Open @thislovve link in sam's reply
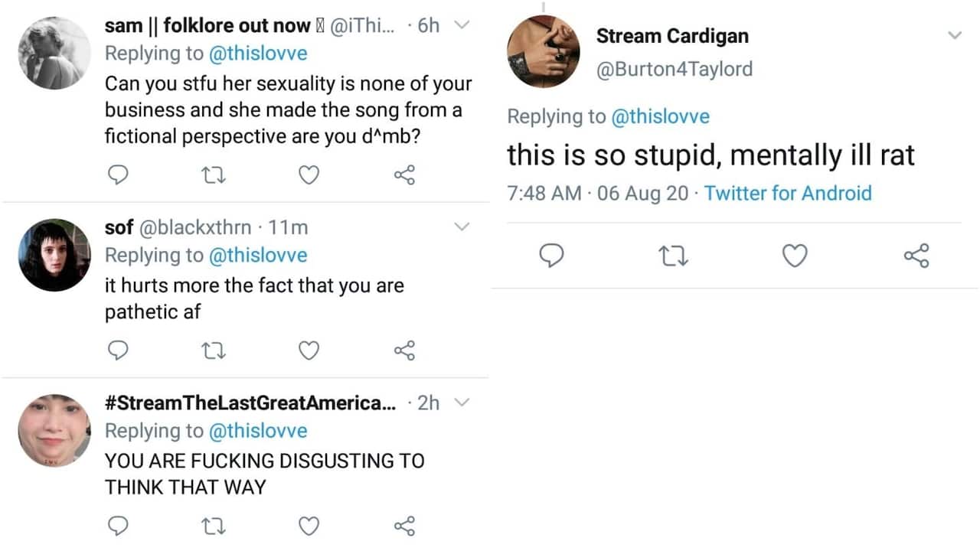980x551 pixels. 256,54
